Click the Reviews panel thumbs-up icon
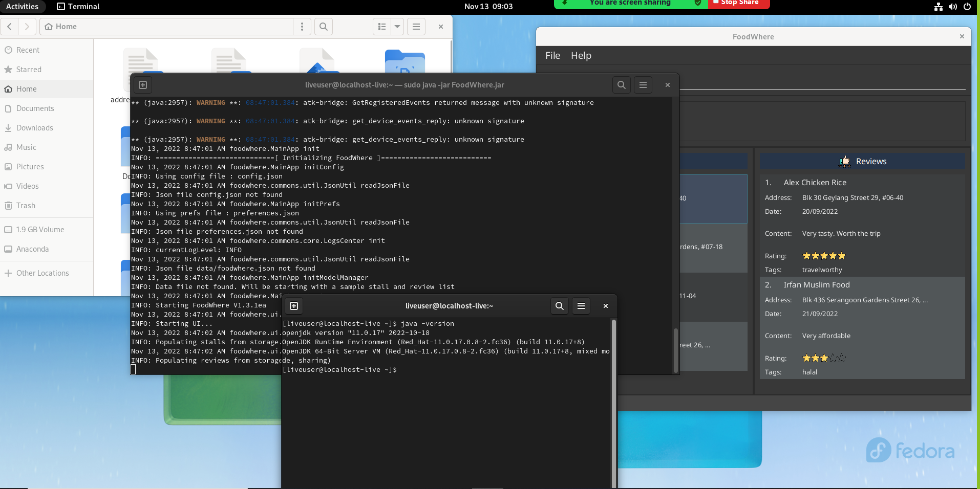The width and height of the screenshot is (980, 489). coord(845,162)
